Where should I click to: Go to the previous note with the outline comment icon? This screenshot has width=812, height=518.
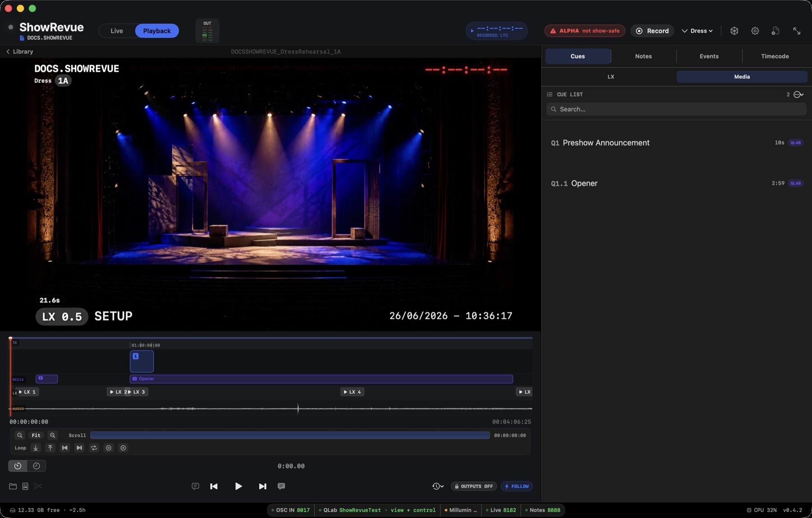tap(195, 486)
